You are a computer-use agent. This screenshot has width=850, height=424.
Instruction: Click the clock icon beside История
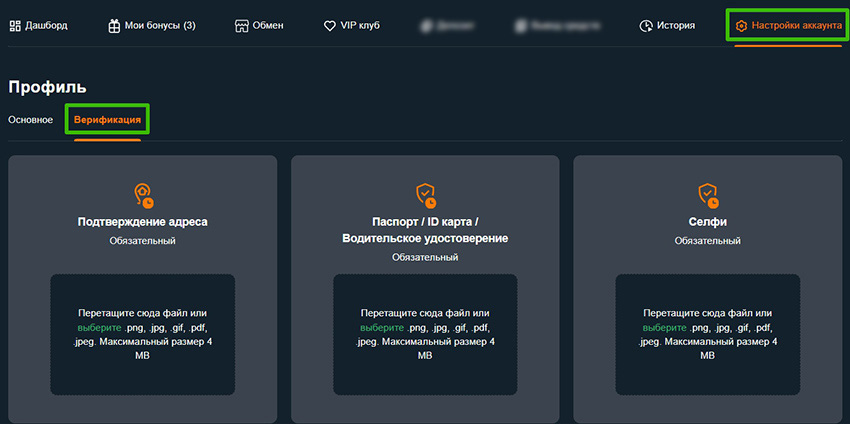(x=646, y=25)
